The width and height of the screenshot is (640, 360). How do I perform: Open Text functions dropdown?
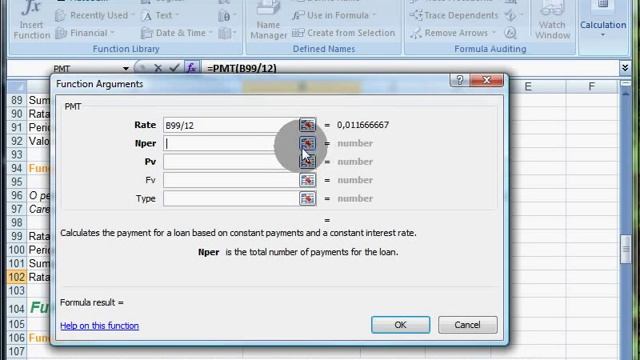tap(160, 16)
